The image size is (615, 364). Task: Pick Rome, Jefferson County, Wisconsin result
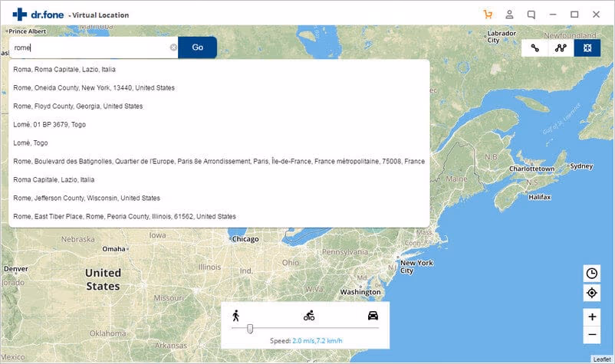(87, 198)
